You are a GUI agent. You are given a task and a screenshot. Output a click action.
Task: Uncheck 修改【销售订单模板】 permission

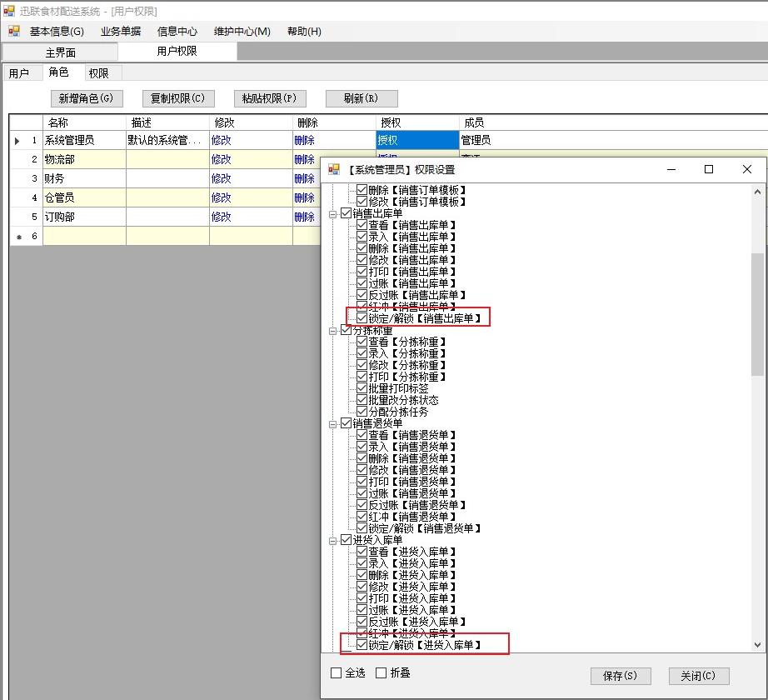[x=362, y=202]
